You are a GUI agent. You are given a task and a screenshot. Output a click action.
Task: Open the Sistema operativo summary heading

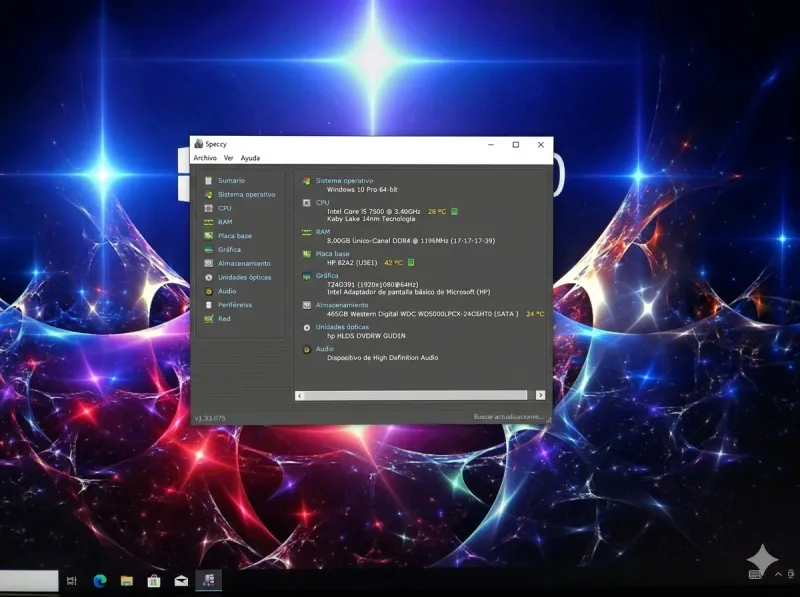coord(344,181)
